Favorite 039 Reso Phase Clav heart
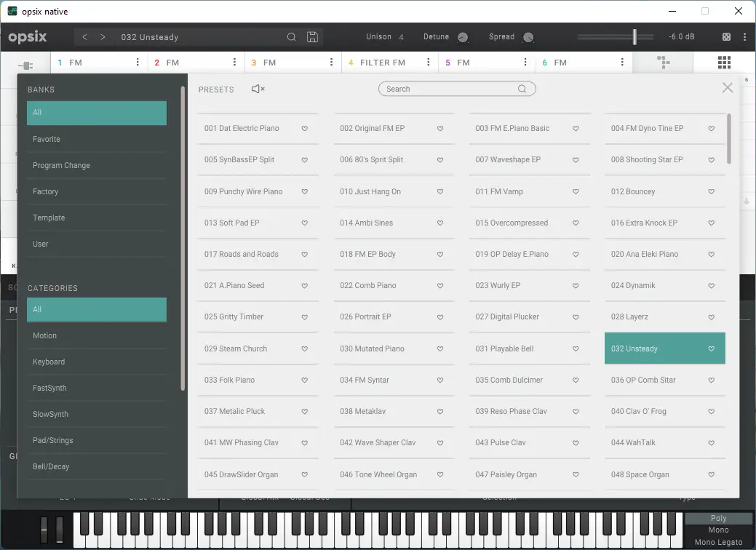Image resolution: width=756 pixels, height=550 pixels. tap(576, 412)
